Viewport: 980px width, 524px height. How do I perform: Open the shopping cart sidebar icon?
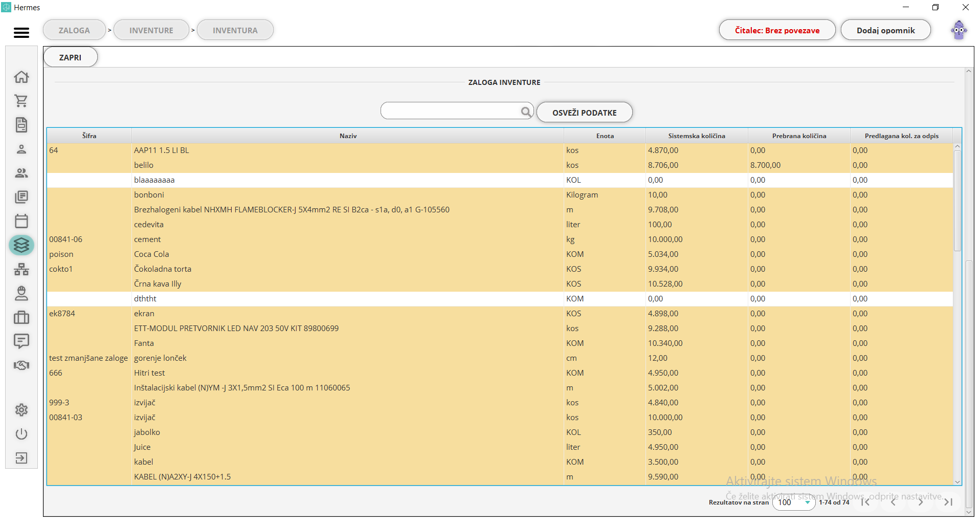click(x=21, y=101)
